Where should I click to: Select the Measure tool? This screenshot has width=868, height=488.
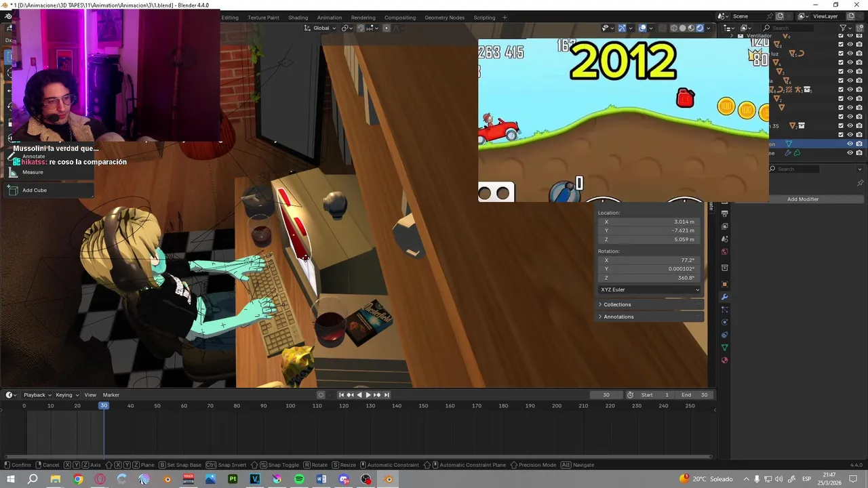[x=47, y=172]
